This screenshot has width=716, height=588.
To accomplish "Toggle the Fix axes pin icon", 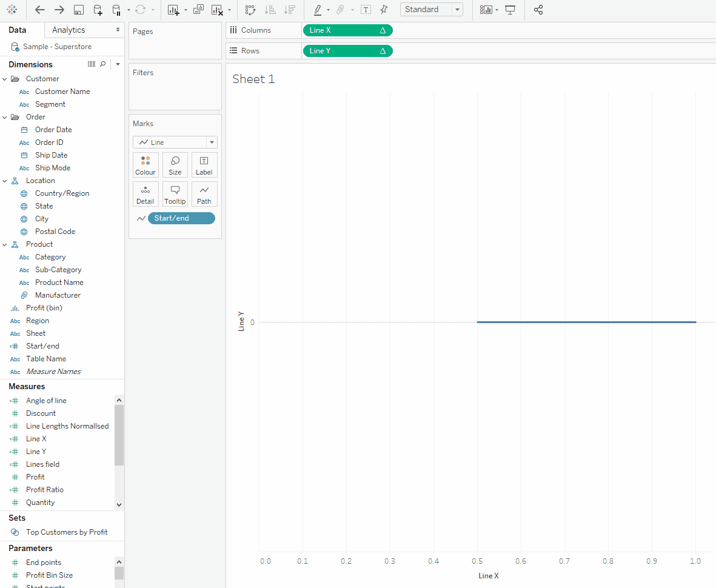I will 384,10.
